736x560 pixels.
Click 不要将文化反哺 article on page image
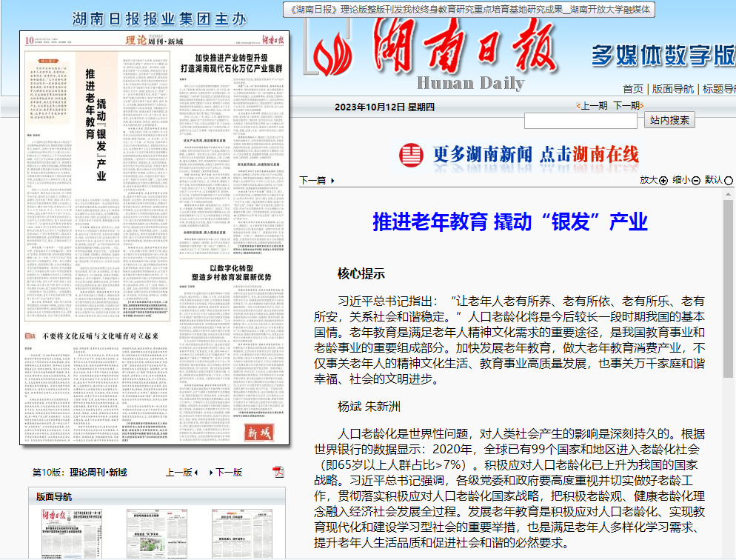pyautogui.click(x=101, y=336)
